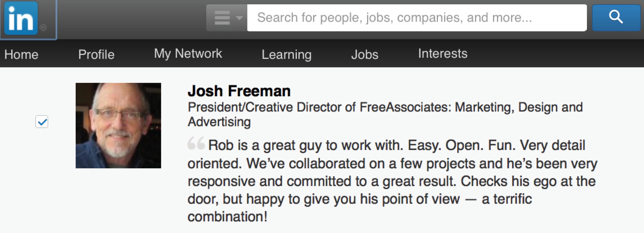
Task: Click the gray quotation mark icon
Action: (x=196, y=143)
